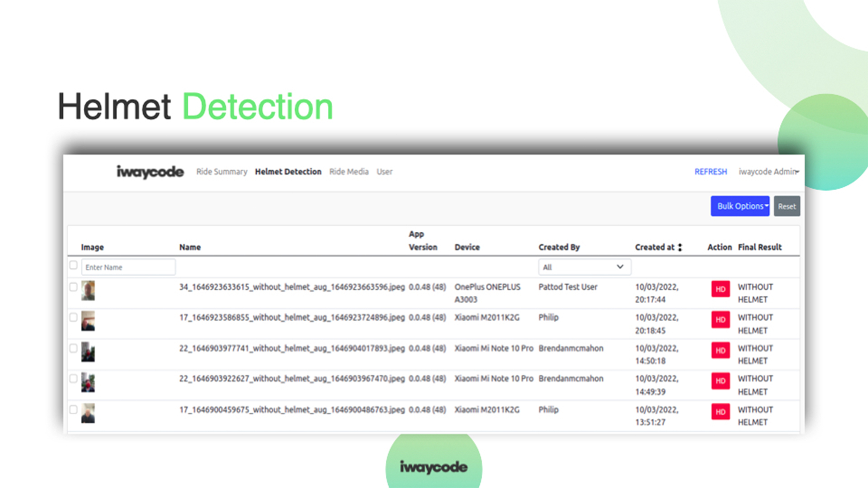Open thumbnail of the 17_1646900459675 image
868x488 pixels.
pos(88,413)
